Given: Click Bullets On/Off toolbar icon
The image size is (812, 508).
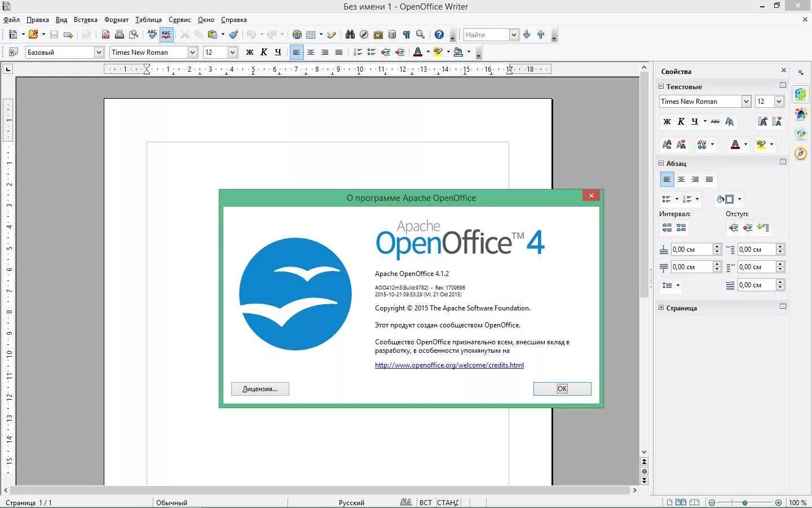Looking at the screenshot, I should pos(372,52).
